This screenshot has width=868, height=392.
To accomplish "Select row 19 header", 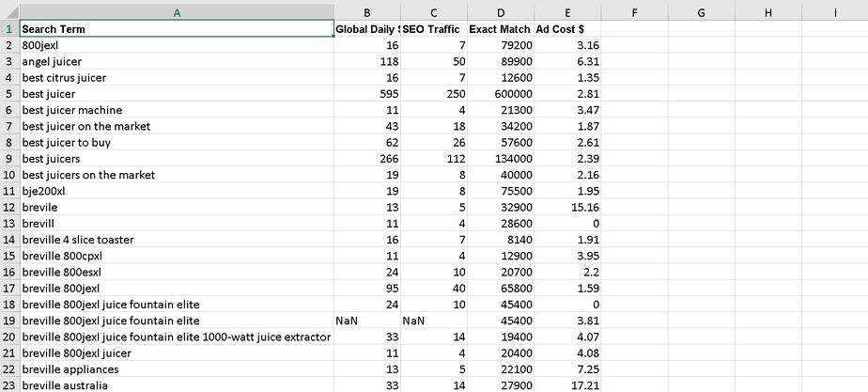I will click(x=9, y=321).
